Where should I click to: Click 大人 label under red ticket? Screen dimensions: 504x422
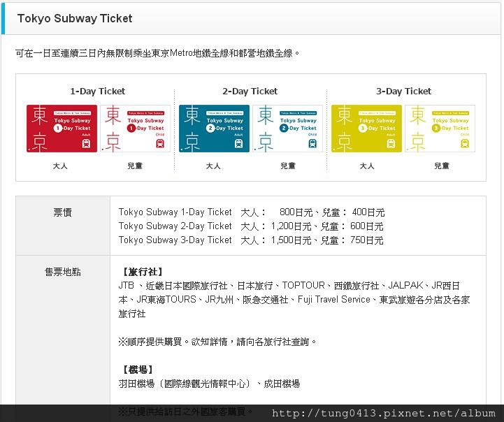60,166
